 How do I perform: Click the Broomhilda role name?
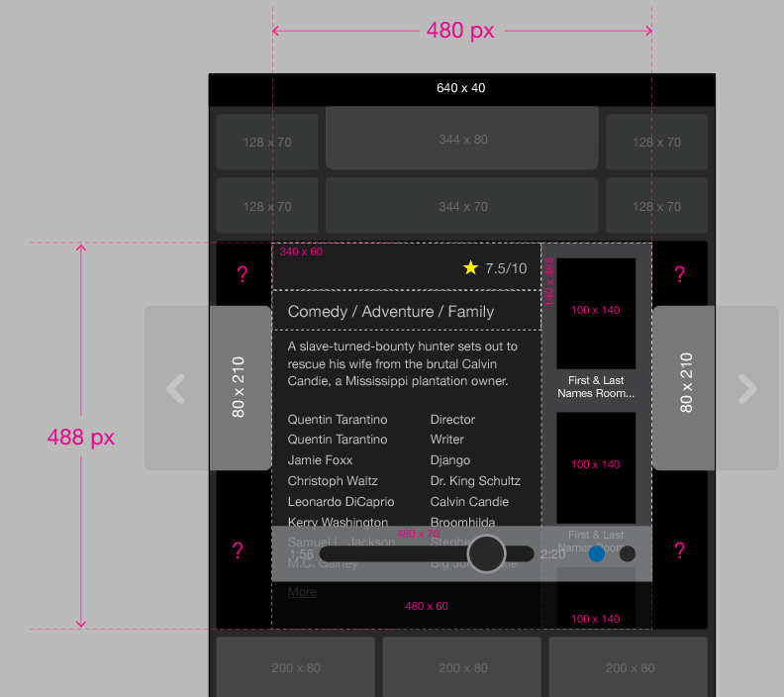coord(462,522)
